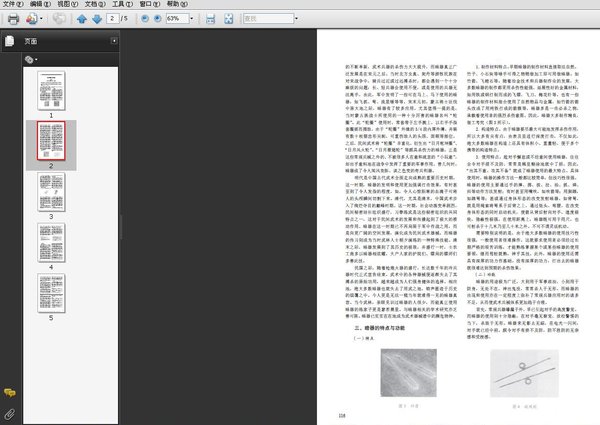Open the 视图 menu
The image size is (600, 425).
67,4
